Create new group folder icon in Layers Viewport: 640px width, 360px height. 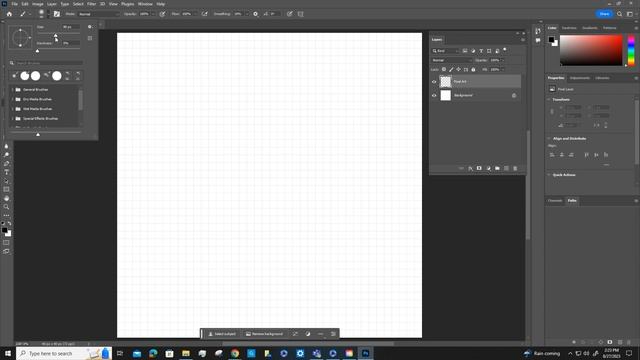(497, 168)
